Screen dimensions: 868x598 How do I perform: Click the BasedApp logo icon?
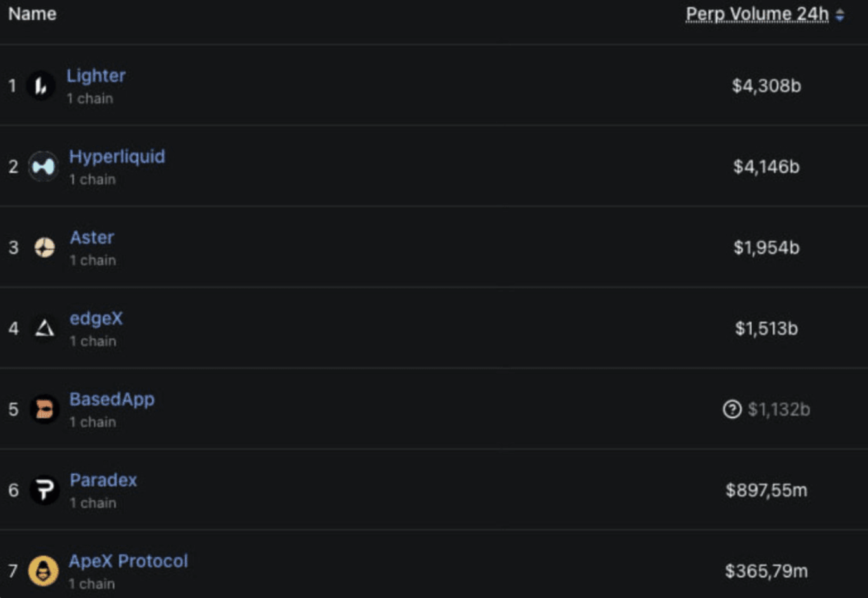[x=44, y=409]
